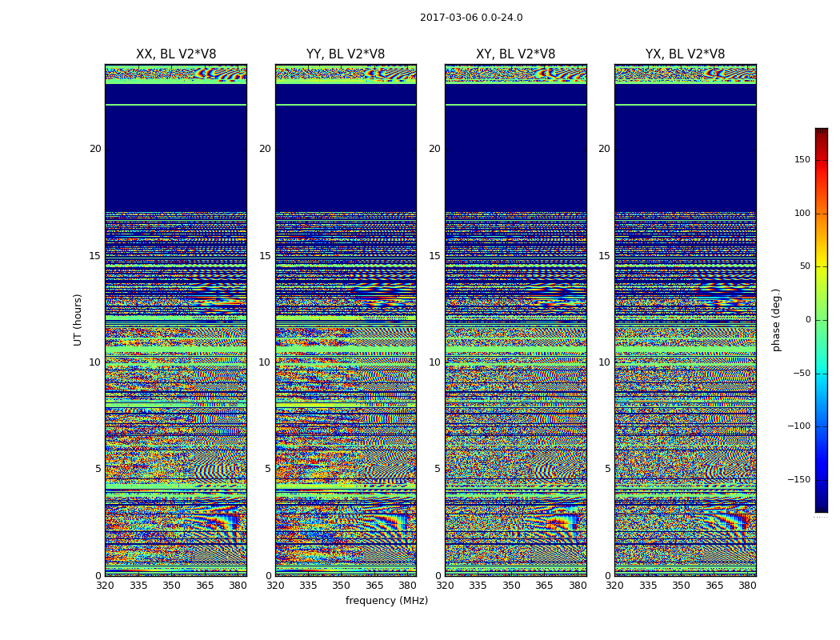Click the blue flagged region in YX panel
The width and height of the screenshot is (840, 640).
pos(685,160)
